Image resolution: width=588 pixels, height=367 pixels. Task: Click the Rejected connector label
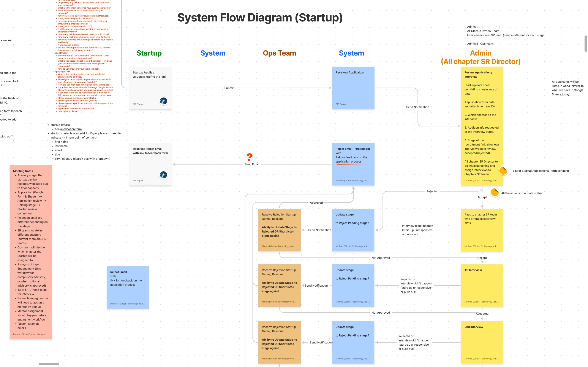click(x=432, y=191)
